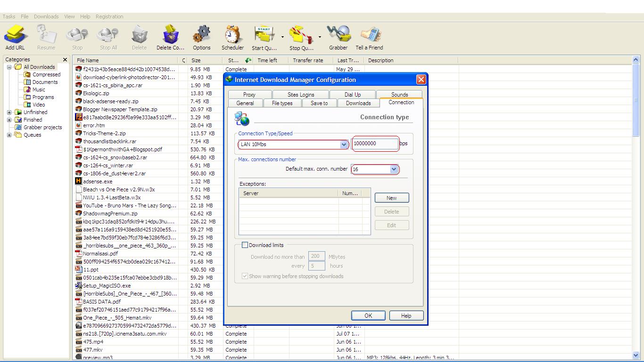Viewport: 644px width, 362px height.
Task: Sort by the Size column header
Action: (x=205, y=60)
